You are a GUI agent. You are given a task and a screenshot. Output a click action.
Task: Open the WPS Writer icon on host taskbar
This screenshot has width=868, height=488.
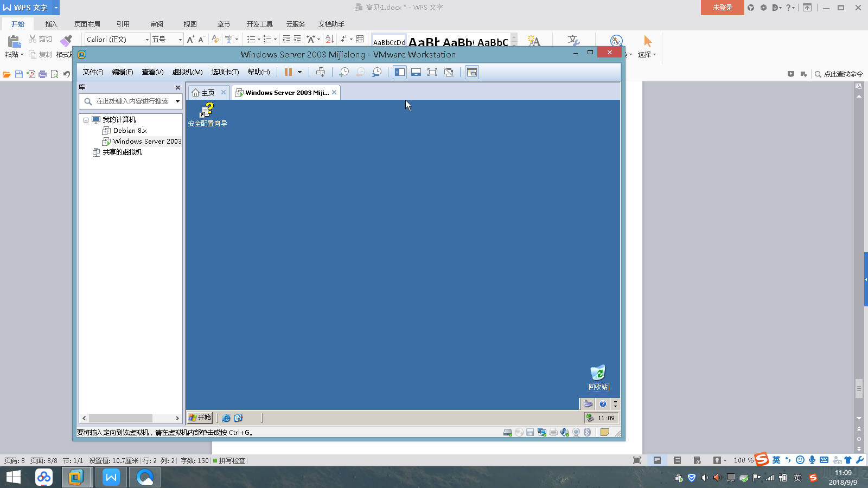click(111, 477)
